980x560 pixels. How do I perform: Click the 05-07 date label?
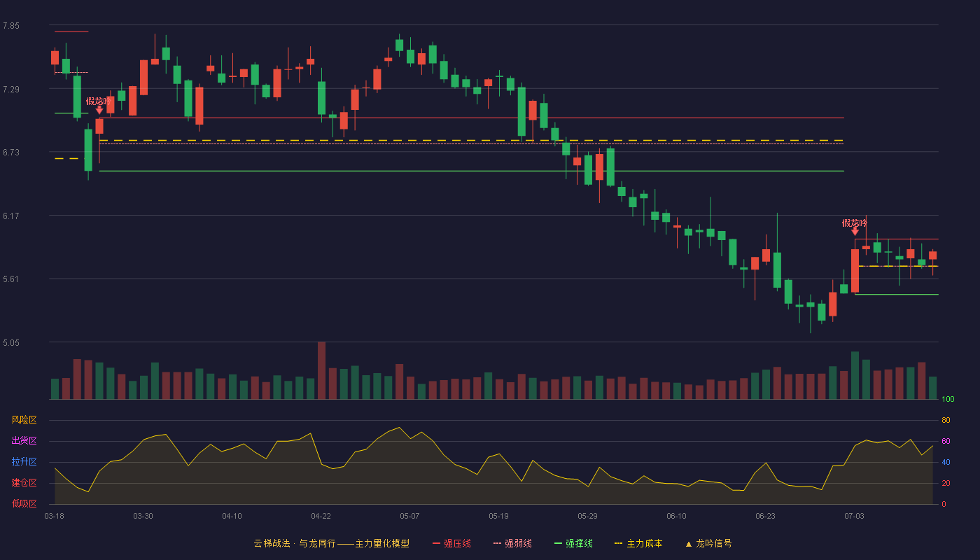pos(409,516)
